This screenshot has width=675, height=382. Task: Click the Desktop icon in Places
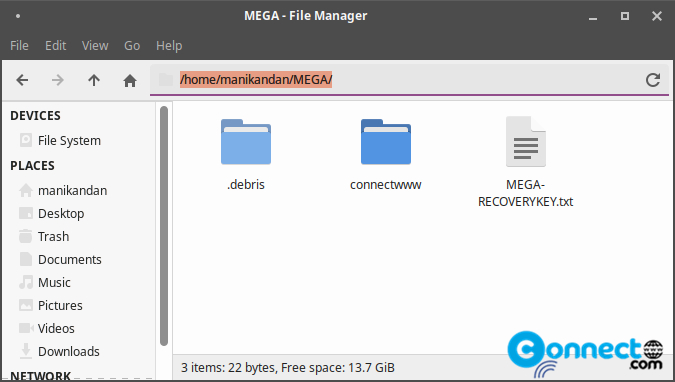point(26,213)
